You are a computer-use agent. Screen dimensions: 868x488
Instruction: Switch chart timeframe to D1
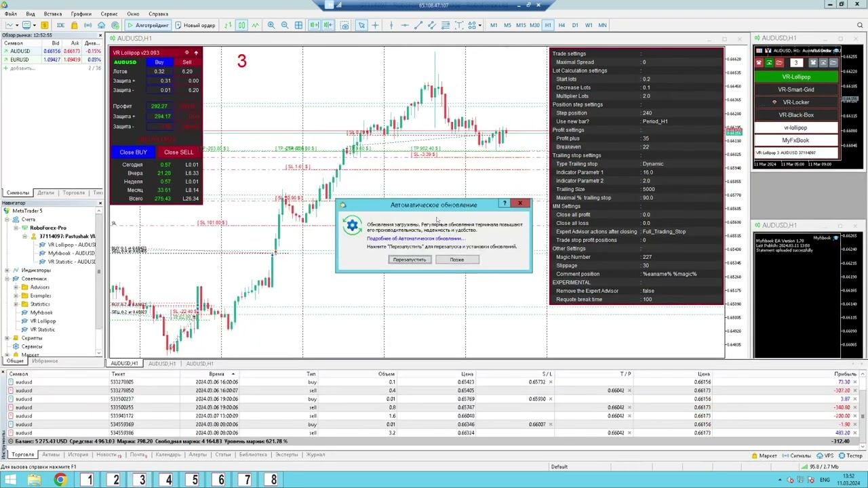point(575,25)
